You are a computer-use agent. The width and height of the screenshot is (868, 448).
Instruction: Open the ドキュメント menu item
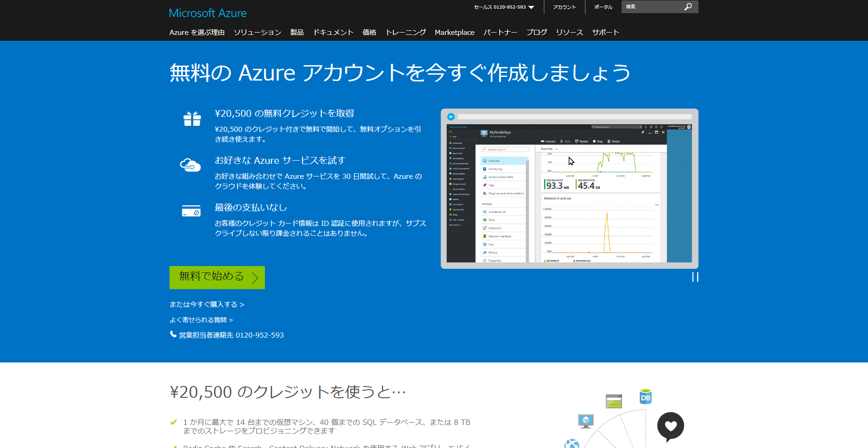tap(333, 32)
